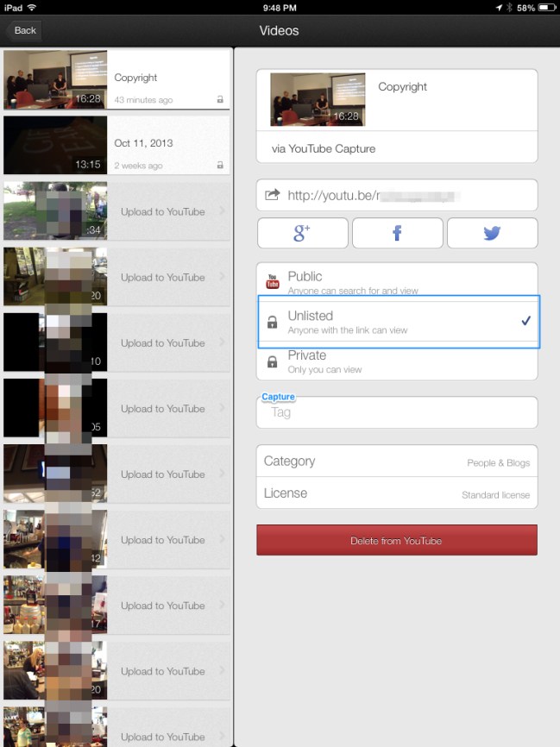Tap the Tag input field
This screenshot has width=560, height=747.
pyautogui.click(x=397, y=413)
